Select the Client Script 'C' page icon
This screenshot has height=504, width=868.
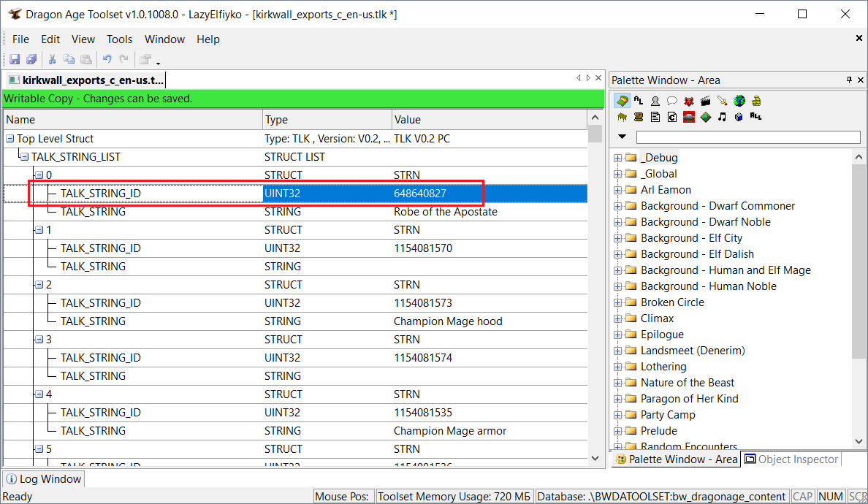672,117
